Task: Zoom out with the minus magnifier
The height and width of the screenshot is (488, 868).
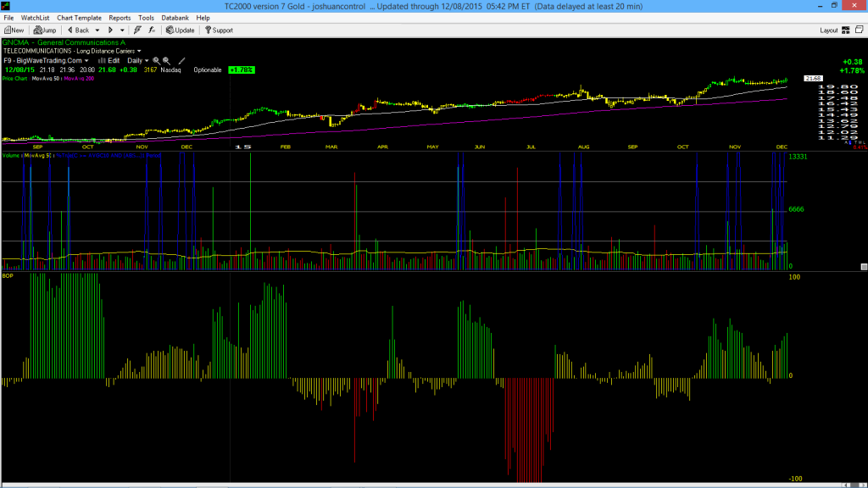Action: point(166,61)
